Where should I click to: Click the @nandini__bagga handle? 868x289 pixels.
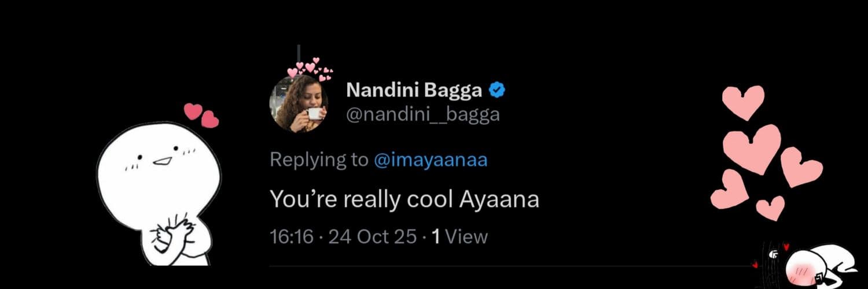click(422, 114)
